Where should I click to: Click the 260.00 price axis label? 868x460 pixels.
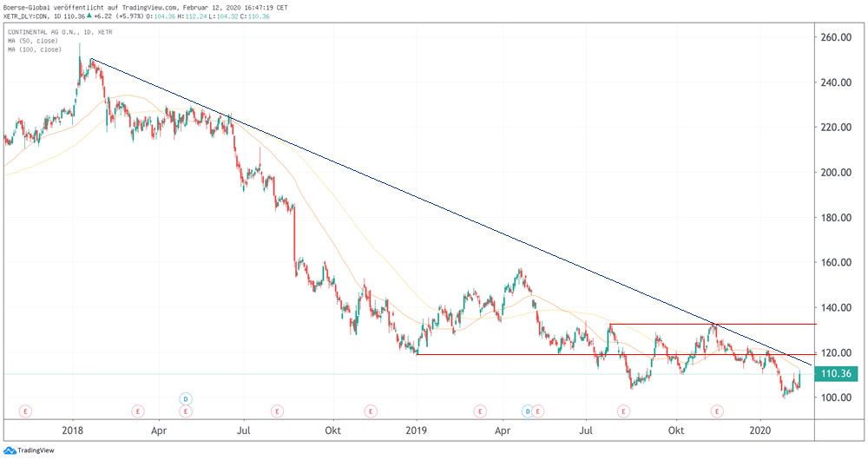(x=836, y=37)
